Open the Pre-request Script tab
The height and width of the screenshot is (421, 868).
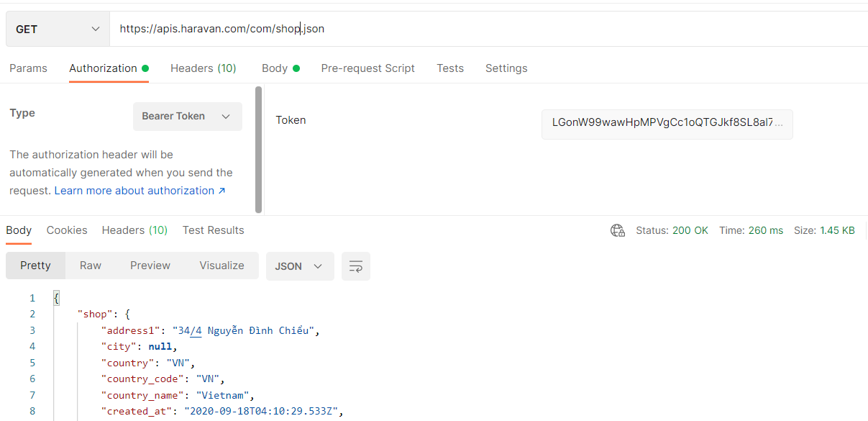(367, 68)
